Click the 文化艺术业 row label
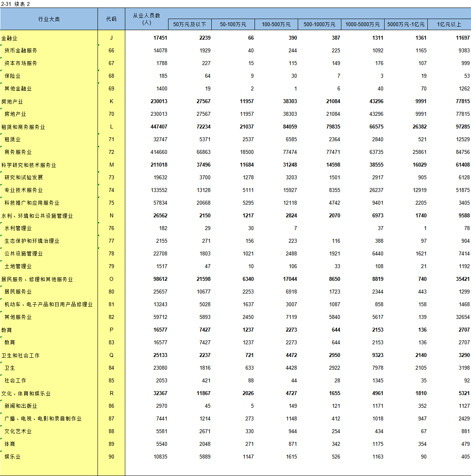The height and width of the screenshot is (476, 471). [x=18, y=432]
